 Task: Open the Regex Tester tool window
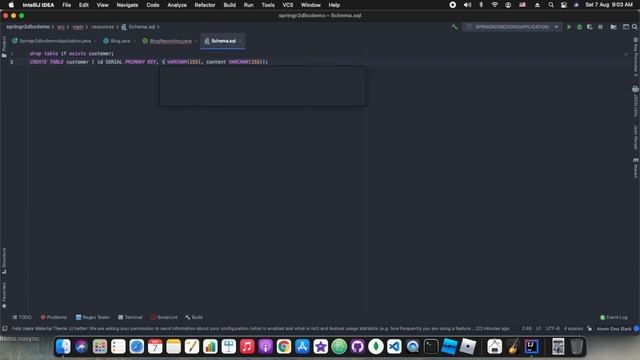click(93, 317)
